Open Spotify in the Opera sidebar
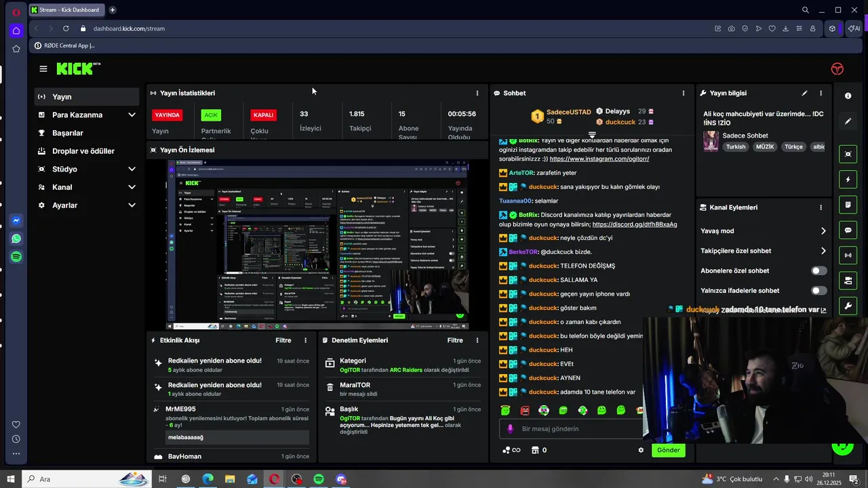The image size is (868, 488). click(x=16, y=257)
